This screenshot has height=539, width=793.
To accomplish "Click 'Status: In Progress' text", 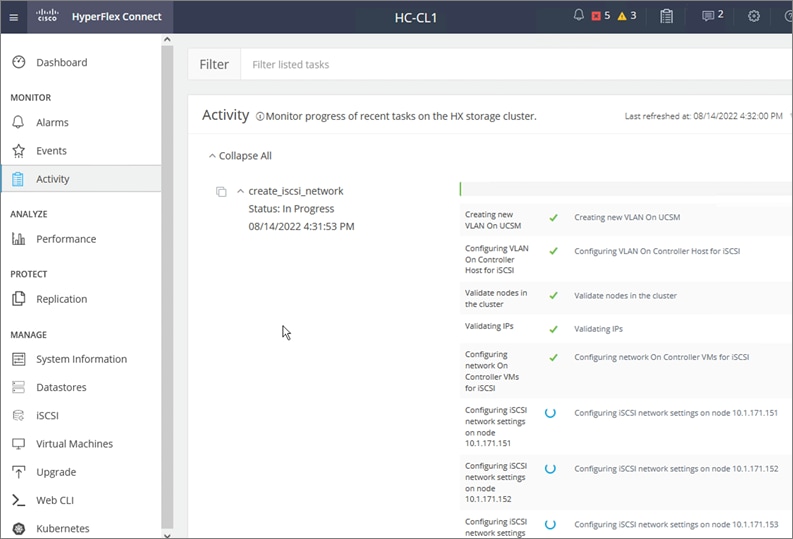I will pyautogui.click(x=291, y=209).
